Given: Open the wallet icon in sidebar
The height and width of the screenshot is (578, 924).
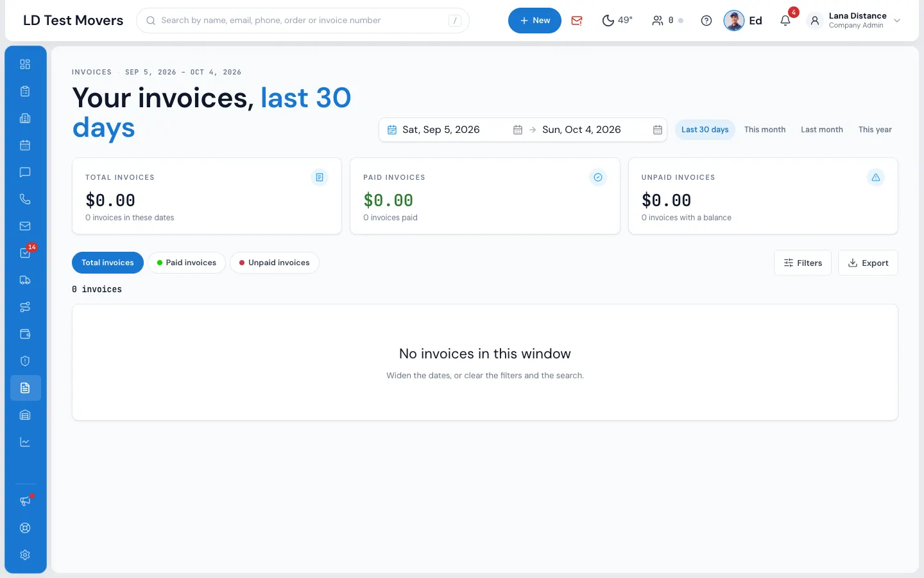Looking at the screenshot, I should click(25, 334).
